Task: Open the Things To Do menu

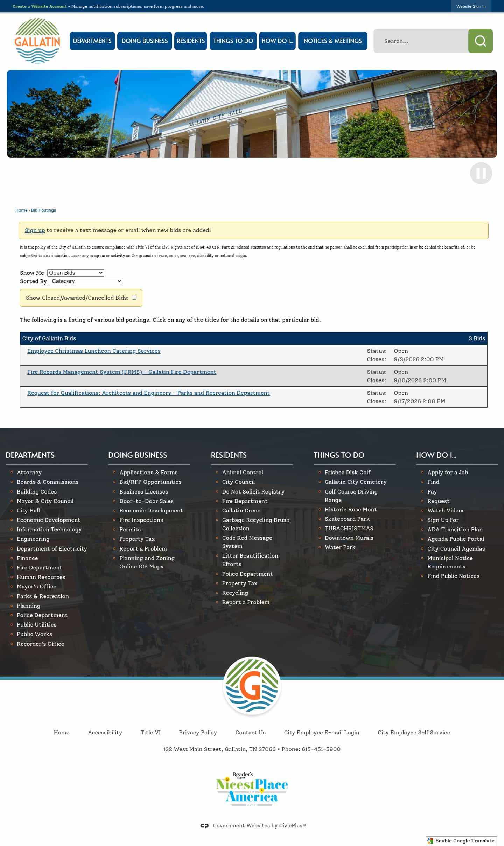Action: 233,41
